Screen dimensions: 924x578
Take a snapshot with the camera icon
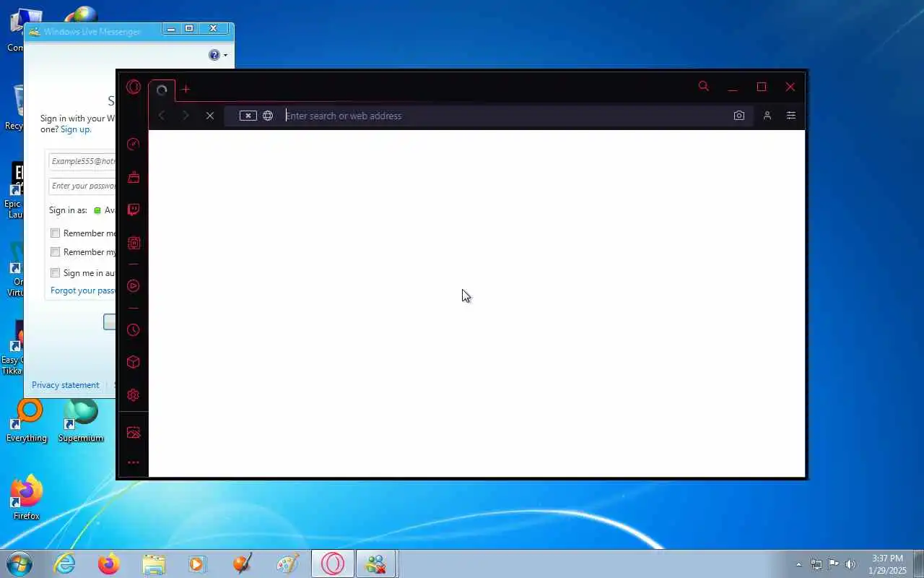click(x=739, y=116)
